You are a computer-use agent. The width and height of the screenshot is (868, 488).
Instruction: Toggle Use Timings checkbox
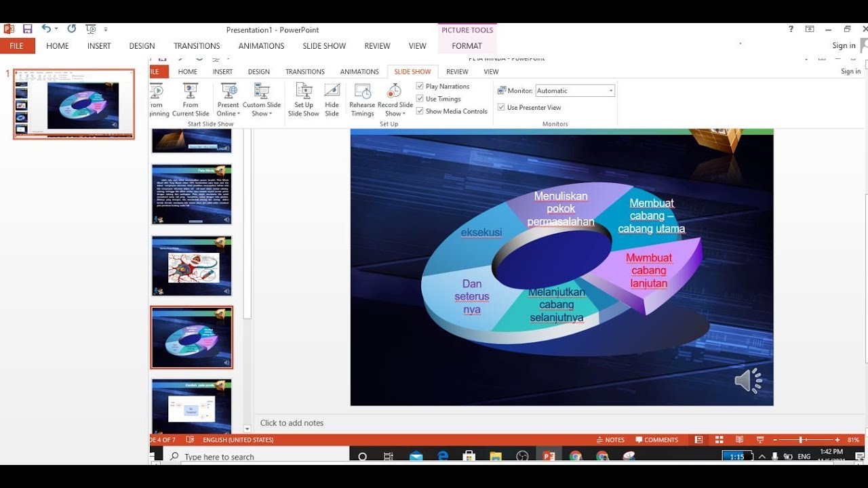pyautogui.click(x=420, y=99)
